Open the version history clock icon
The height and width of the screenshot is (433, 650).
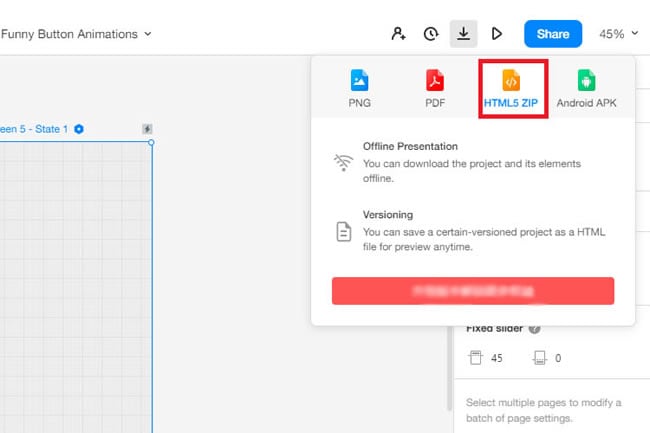pyautogui.click(x=431, y=34)
